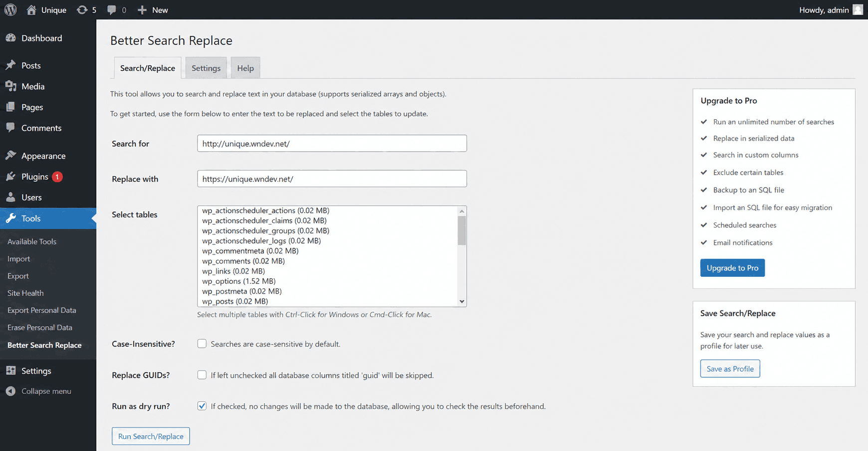Open the Dashboard icon in sidebar

(10, 38)
